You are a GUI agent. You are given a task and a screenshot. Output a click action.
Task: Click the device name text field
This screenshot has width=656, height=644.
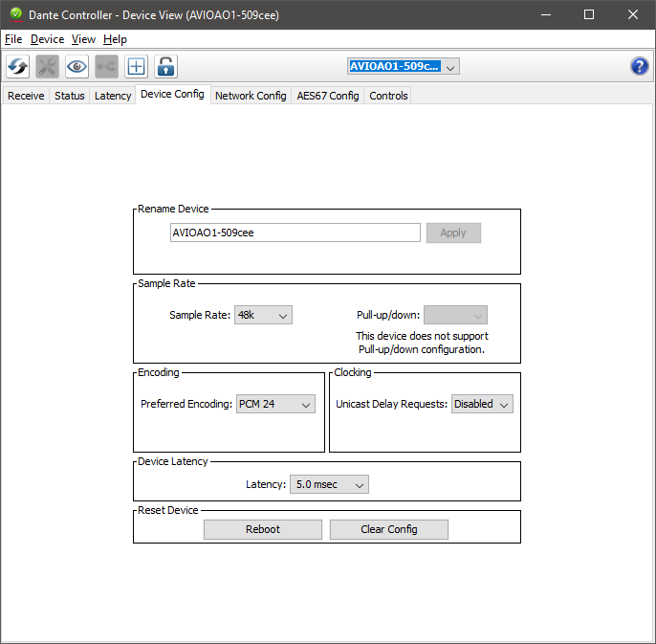point(295,233)
